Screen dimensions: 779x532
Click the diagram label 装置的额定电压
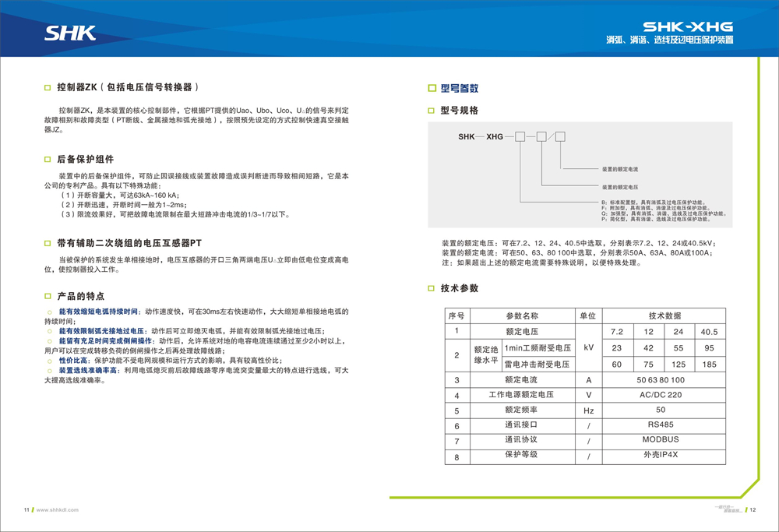620,187
